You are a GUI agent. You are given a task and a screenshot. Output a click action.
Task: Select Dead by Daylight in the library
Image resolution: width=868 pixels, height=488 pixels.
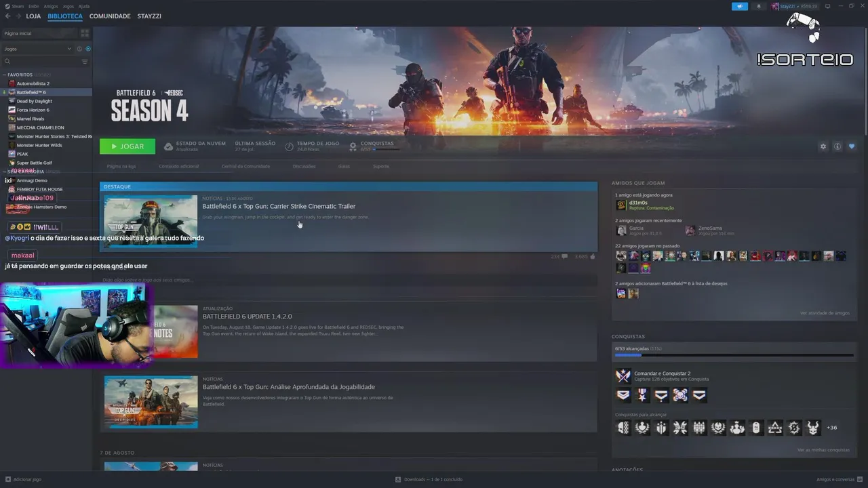tap(47, 101)
